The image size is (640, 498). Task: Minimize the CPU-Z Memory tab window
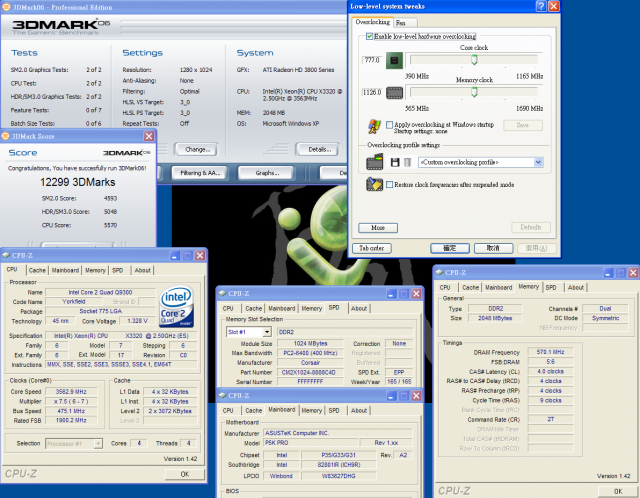tap(608, 273)
